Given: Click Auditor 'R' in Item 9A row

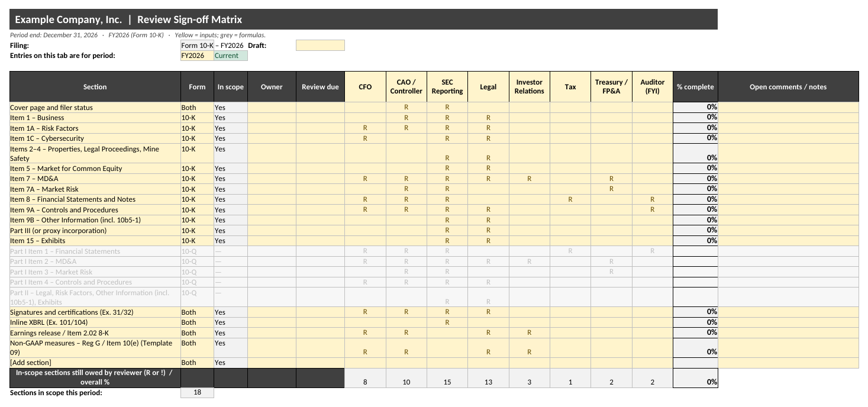Looking at the screenshot, I should 653,209.
